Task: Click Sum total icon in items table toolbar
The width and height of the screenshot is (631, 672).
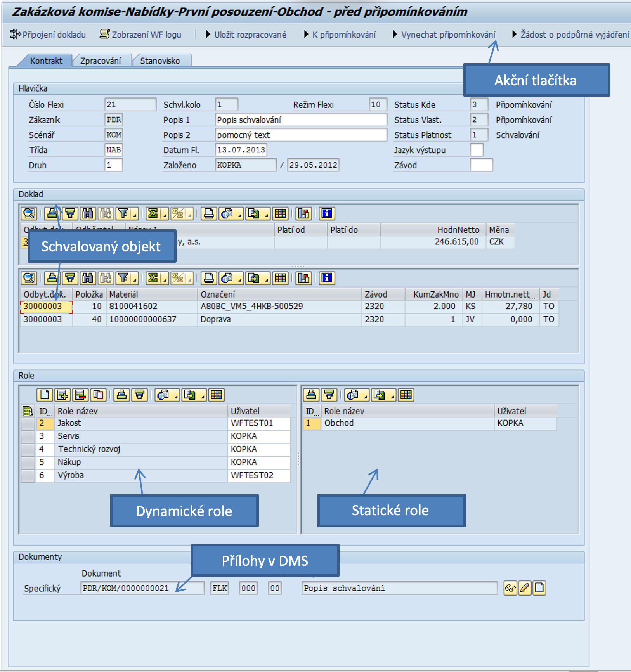Action: click(x=153, y=278)
